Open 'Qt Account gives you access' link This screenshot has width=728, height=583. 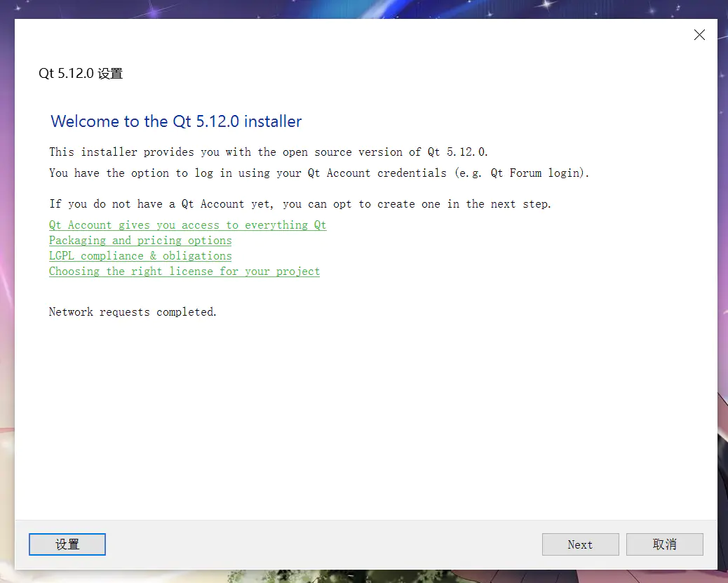(x=187, y=225)
